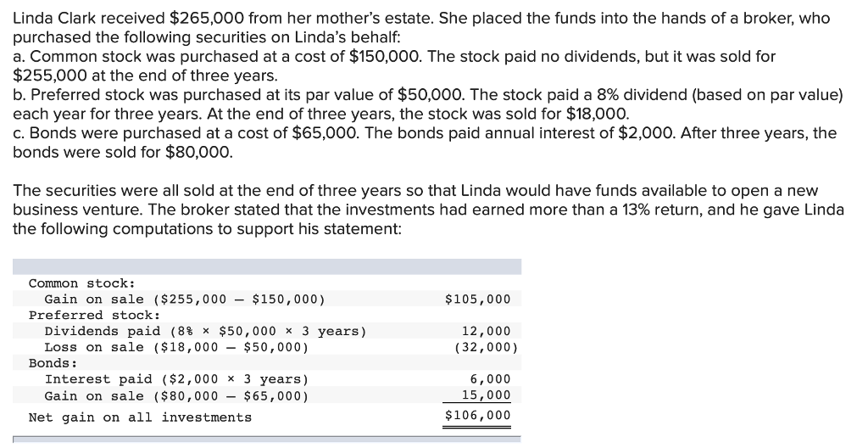Click the 'Bonds:' heading in table

[53, 363]
